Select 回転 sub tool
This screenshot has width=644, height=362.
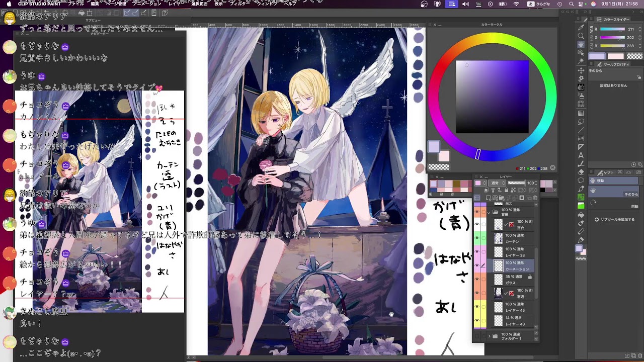[614, 203]
